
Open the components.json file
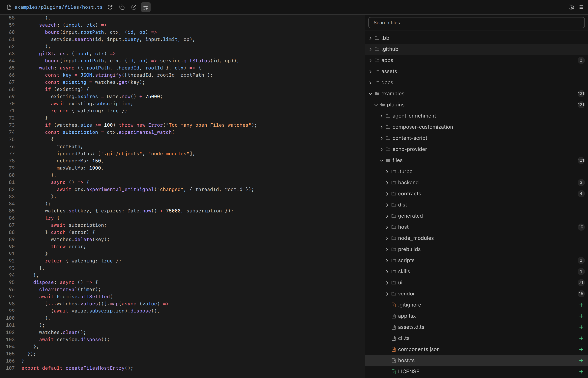coord(477,349)
